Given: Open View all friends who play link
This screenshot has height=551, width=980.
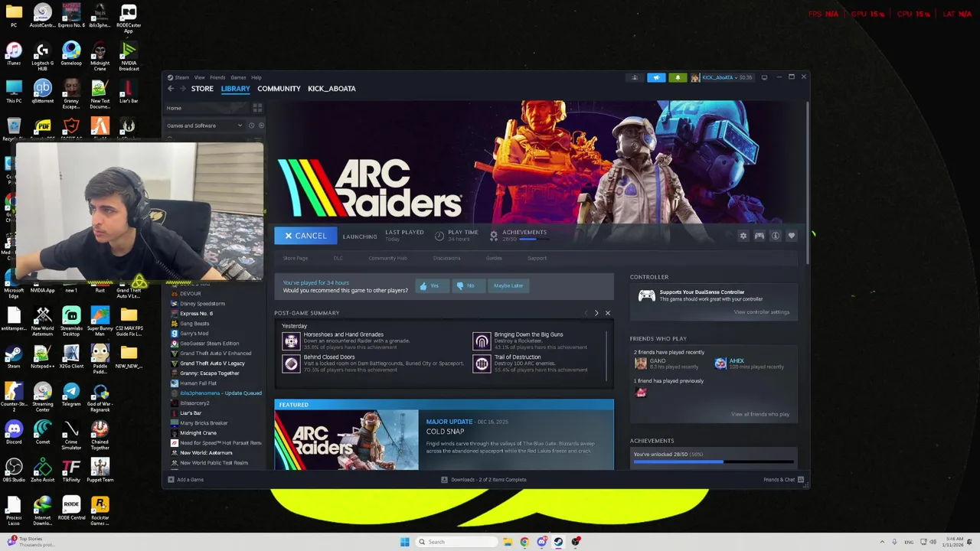Looking at the screenshot, I should tap(759, 414).
